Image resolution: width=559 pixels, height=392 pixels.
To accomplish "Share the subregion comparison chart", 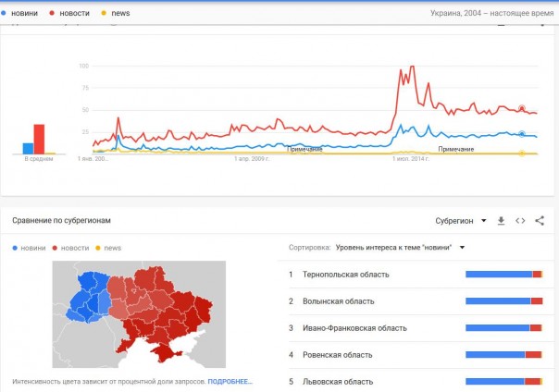I will coord(540,221).
